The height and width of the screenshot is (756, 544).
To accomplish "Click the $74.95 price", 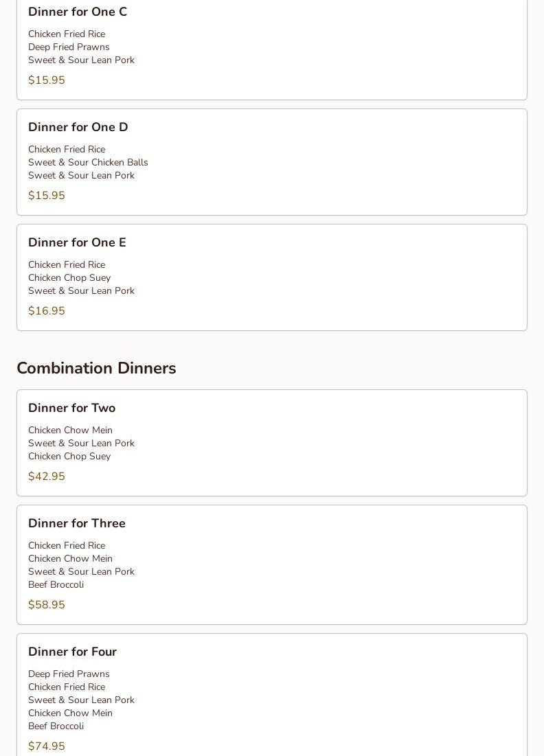I will click(46, 746).
